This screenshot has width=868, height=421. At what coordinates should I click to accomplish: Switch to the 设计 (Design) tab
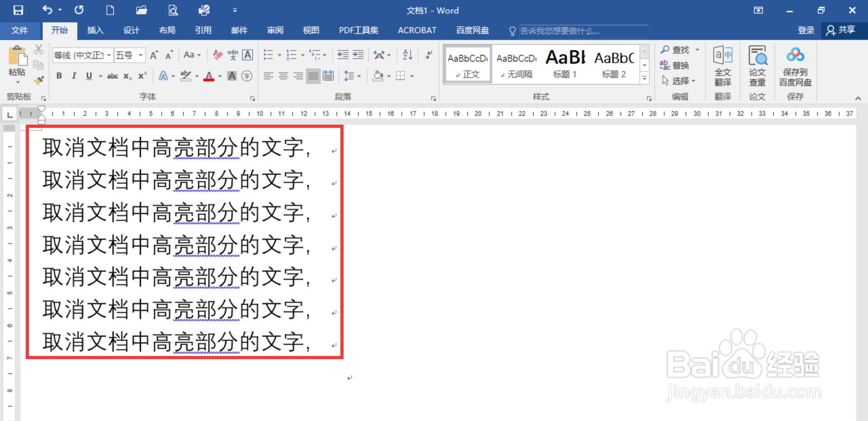(131, 30)
